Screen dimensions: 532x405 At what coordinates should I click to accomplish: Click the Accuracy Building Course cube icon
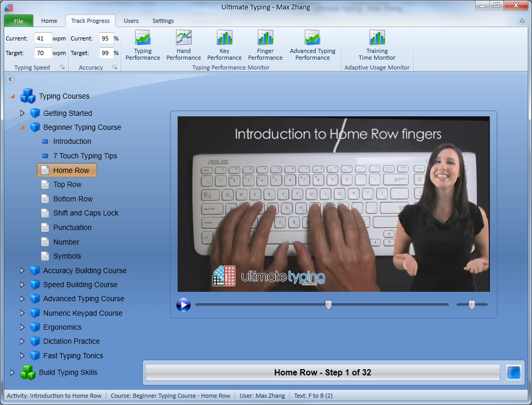coord(35,271)
